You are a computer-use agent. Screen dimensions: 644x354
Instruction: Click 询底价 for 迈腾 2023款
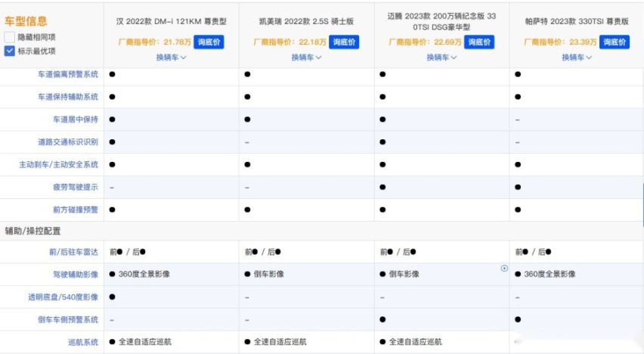(x=479, y=42)
